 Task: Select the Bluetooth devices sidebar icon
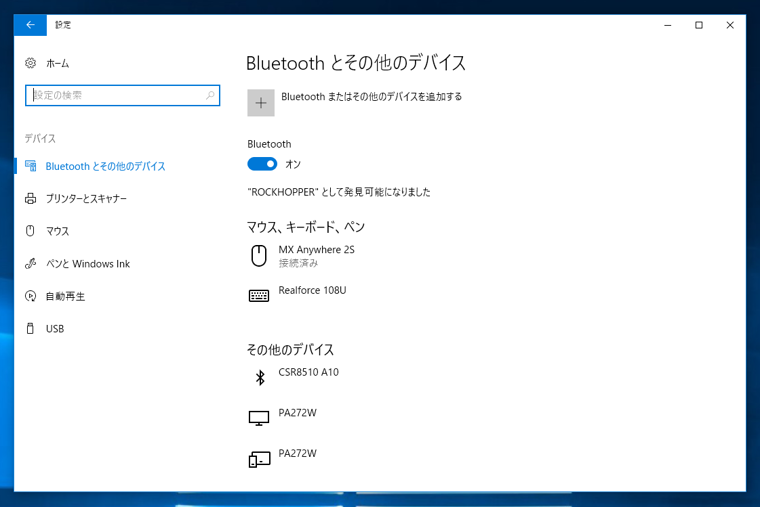click(31, 166)
